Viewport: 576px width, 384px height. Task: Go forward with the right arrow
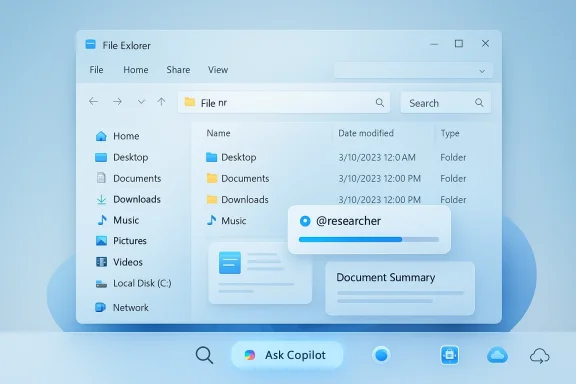pos(118,101)
